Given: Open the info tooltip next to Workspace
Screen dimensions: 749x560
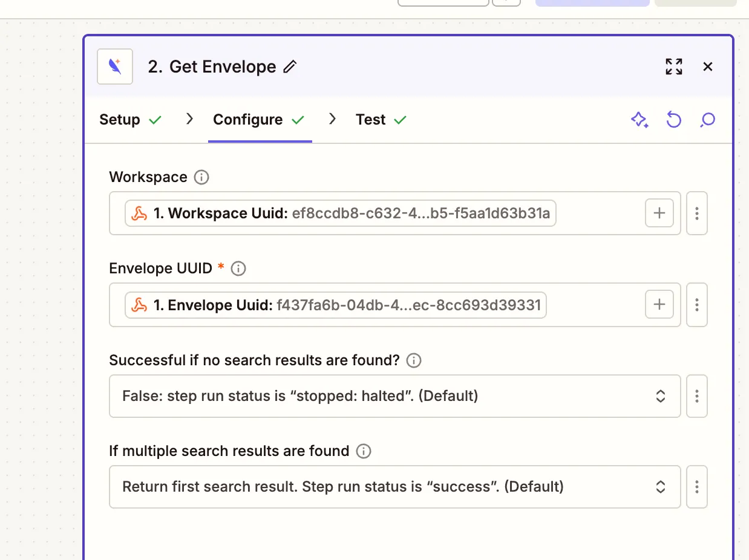Looking at the screenshot, I should (200, 177).
